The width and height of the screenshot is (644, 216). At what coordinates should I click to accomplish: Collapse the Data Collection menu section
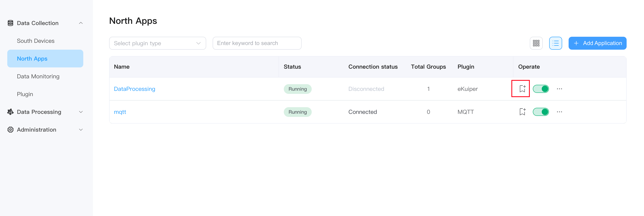coord(81,23)
